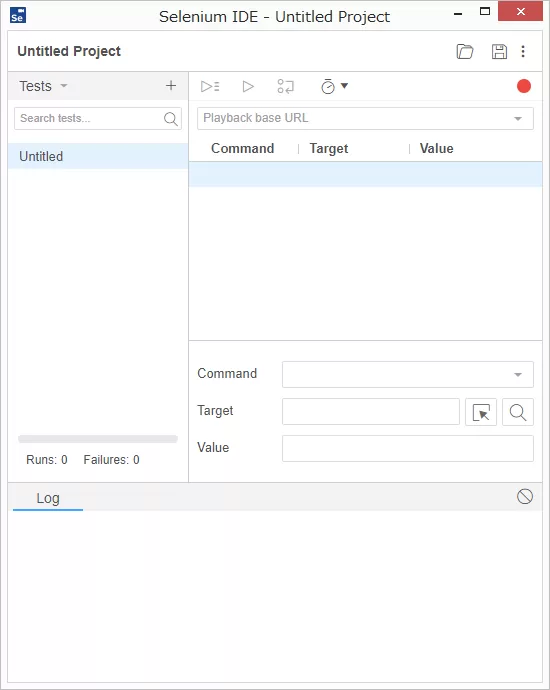Viewport: 550px width, 690px height.
Task: Open the three-dot more options menu
Action: [523, 51]
